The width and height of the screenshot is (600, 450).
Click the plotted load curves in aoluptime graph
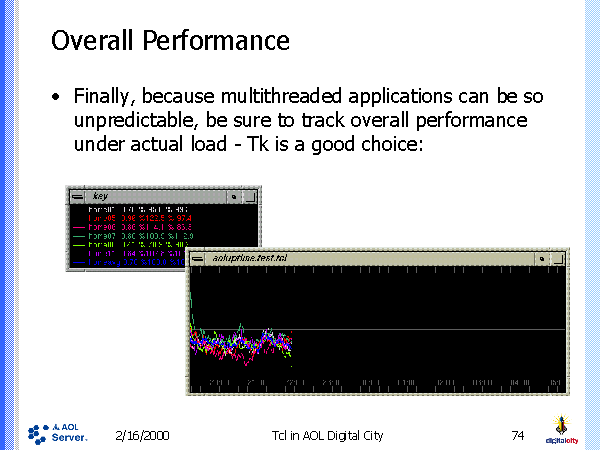pyautogui.click(x=241, y=342)
